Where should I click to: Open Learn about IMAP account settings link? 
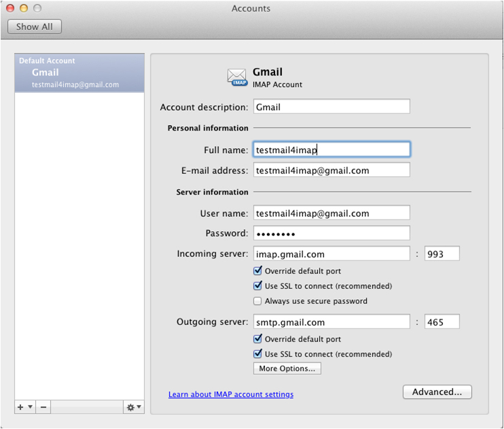[231, 394]
